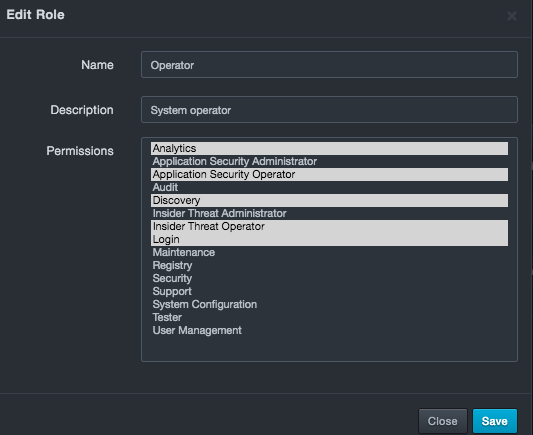Viewport: 533px width, 435px height.
Task: Select the User Management permission
Action: pos(329,330)
